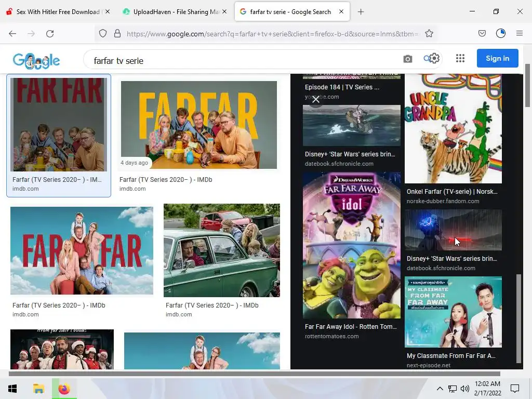This screenshot has width=532, height=399.
Task: Close the image preview panel X button
Action: coord(316,99)
